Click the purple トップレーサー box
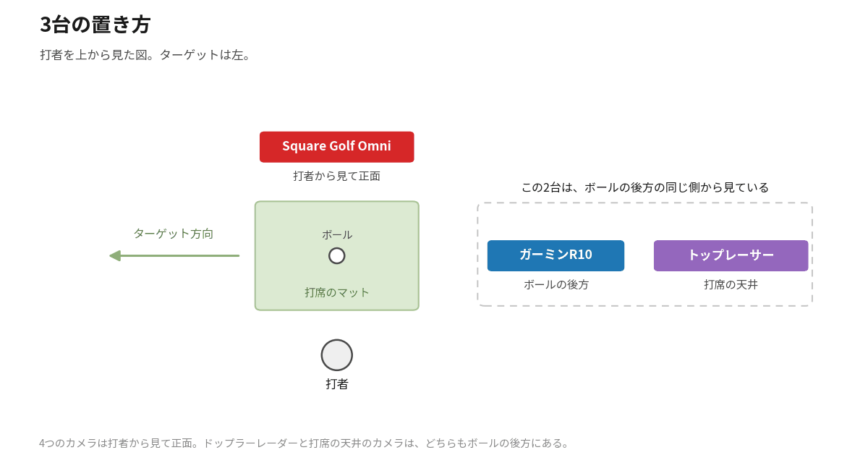868x463 pixels. click(731, 255)
